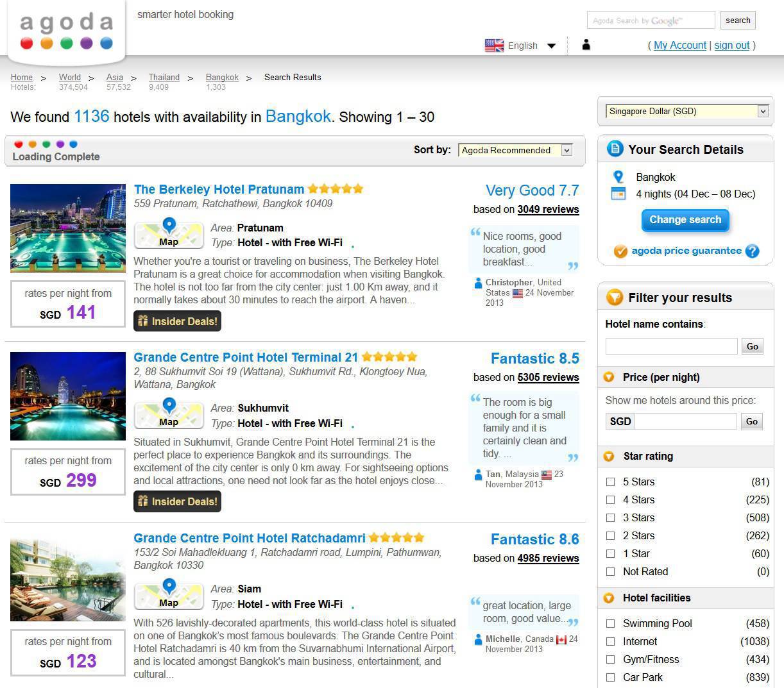Go to Home in the breadcrumb
This screenshot has height=688, width=784.
point(22,77)
